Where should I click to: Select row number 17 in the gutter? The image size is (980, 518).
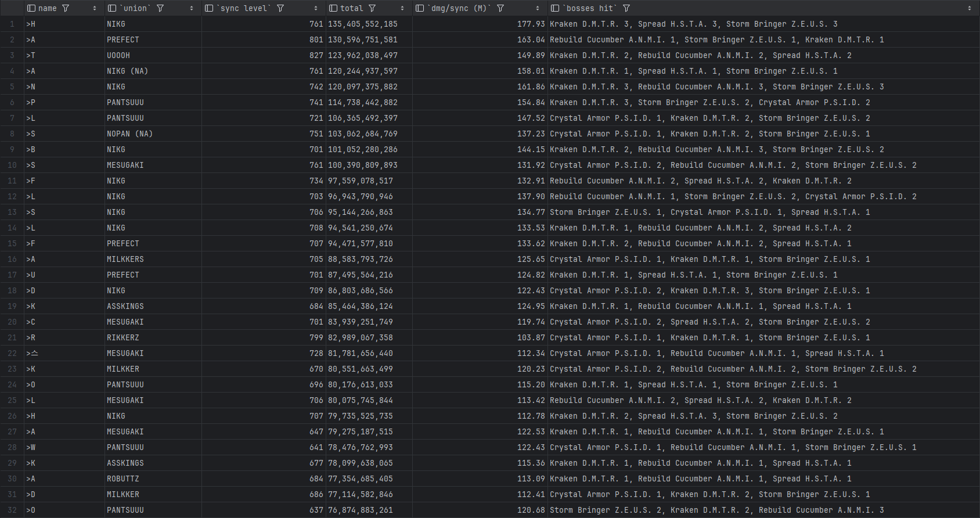12,275
